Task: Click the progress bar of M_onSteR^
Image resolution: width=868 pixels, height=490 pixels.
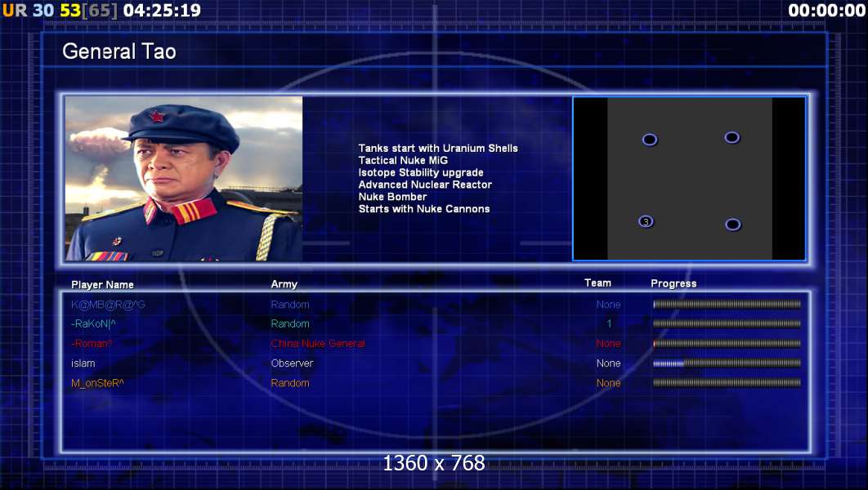Action: tap(727, 383)
